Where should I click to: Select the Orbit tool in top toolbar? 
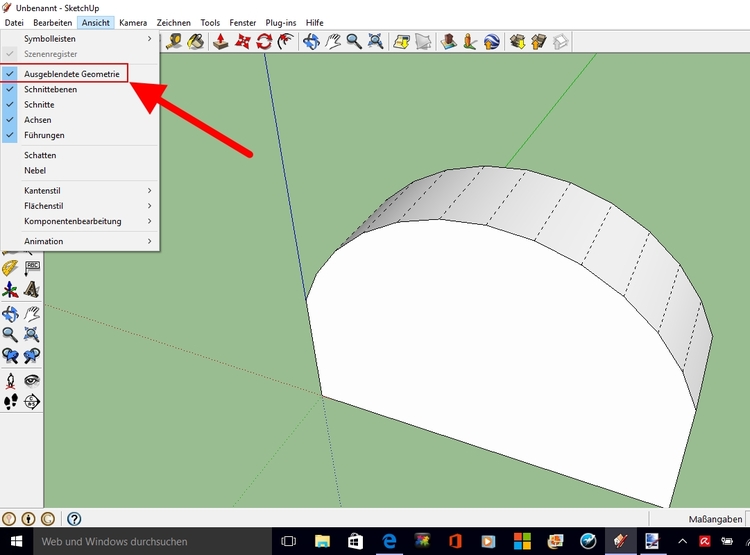click(x=311, y=41)
